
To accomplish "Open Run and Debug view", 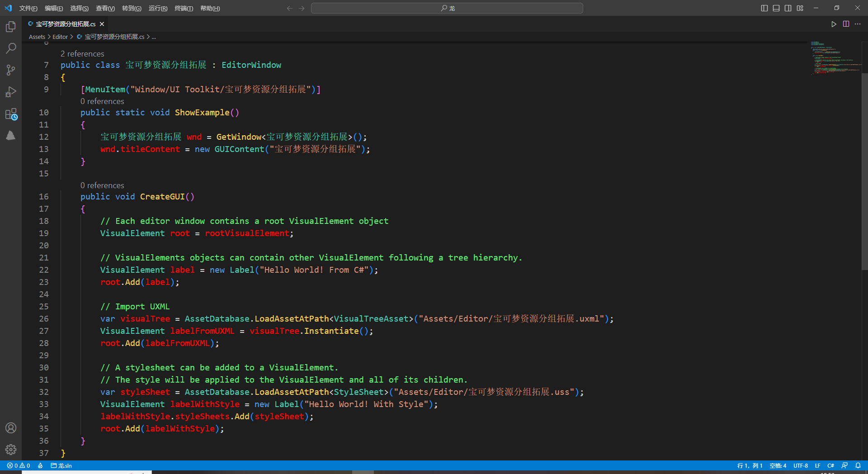I will [x=11, y=92].
